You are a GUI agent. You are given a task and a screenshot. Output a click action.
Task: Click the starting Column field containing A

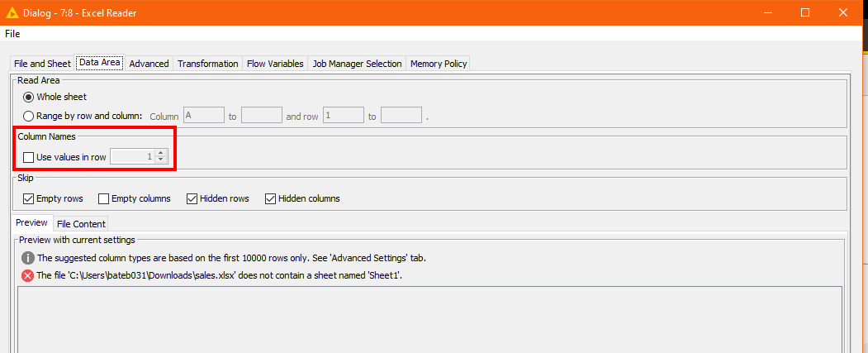click(x=203, y=117)
